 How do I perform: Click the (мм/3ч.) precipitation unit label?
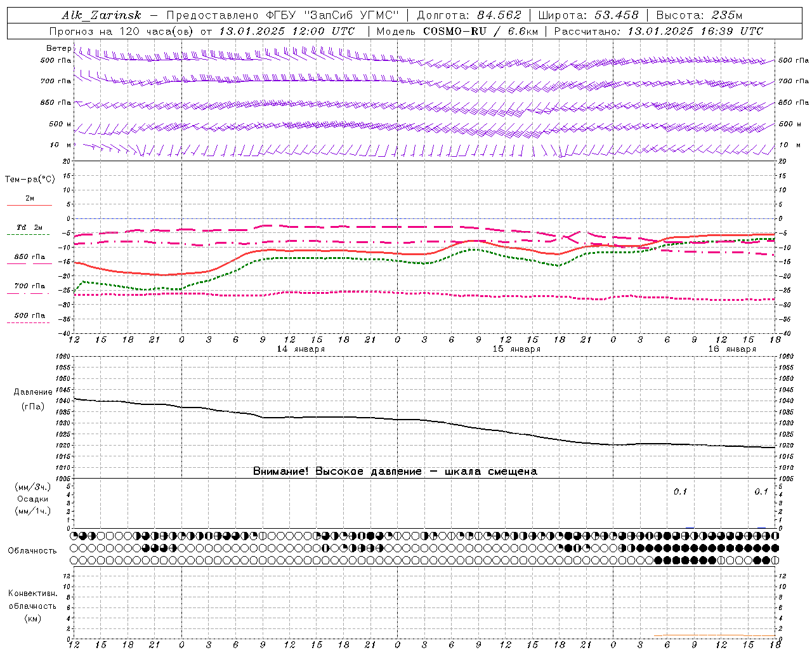[x=33, y=487]
